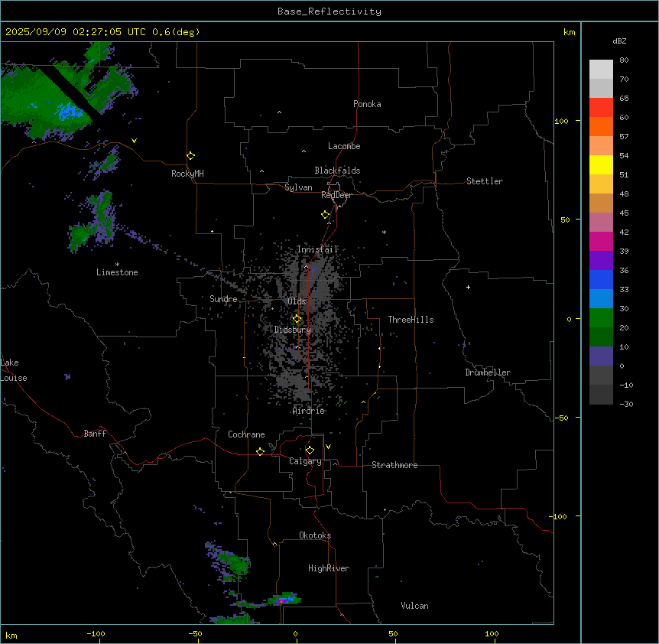Click the RedDeer city label
Viewport: 659px width, 644px height.
coord(337,195)
